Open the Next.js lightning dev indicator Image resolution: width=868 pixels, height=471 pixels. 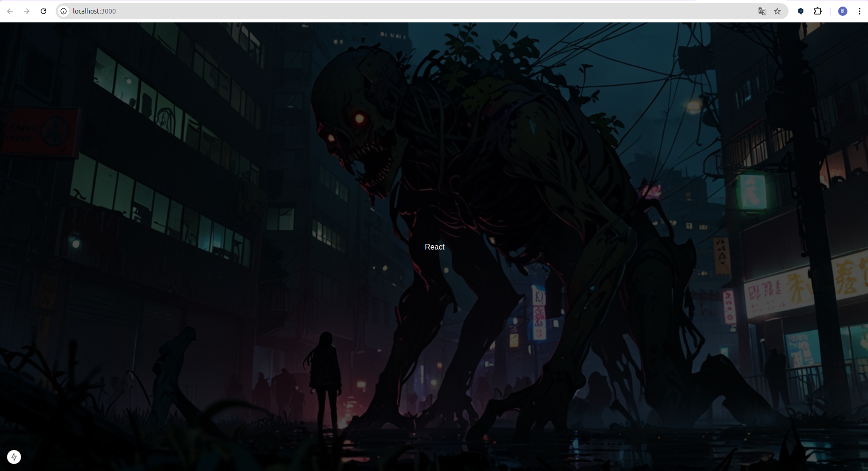tap(14, 457)
